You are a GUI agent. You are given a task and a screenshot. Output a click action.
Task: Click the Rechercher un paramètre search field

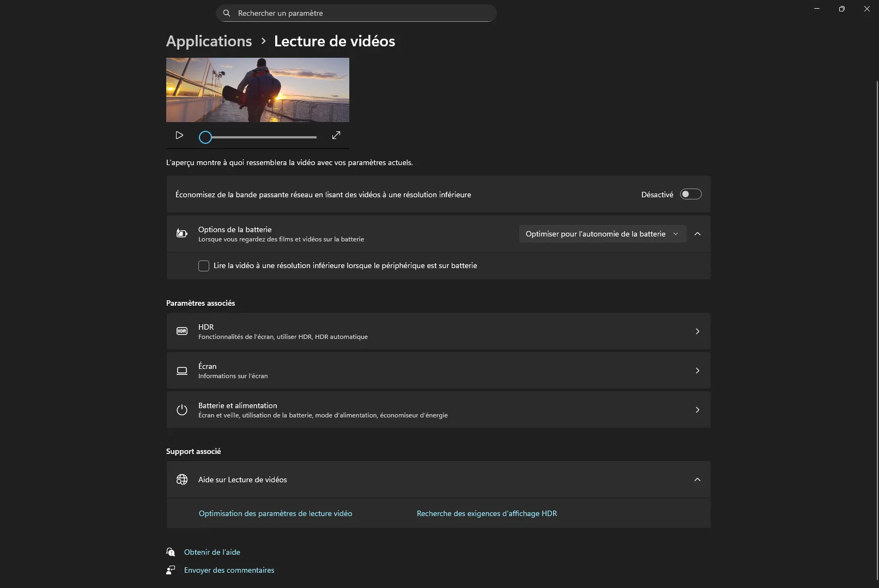[360, 13]
